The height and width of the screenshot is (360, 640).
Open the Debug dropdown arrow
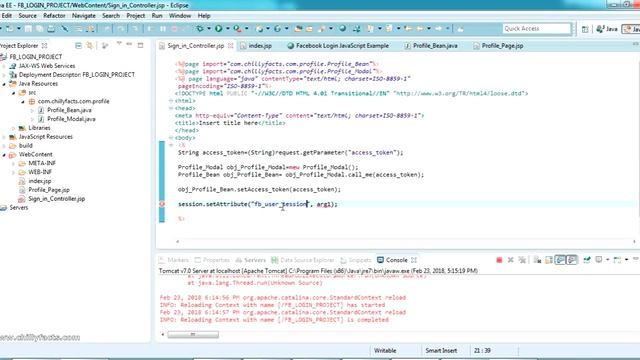point(209,29)
